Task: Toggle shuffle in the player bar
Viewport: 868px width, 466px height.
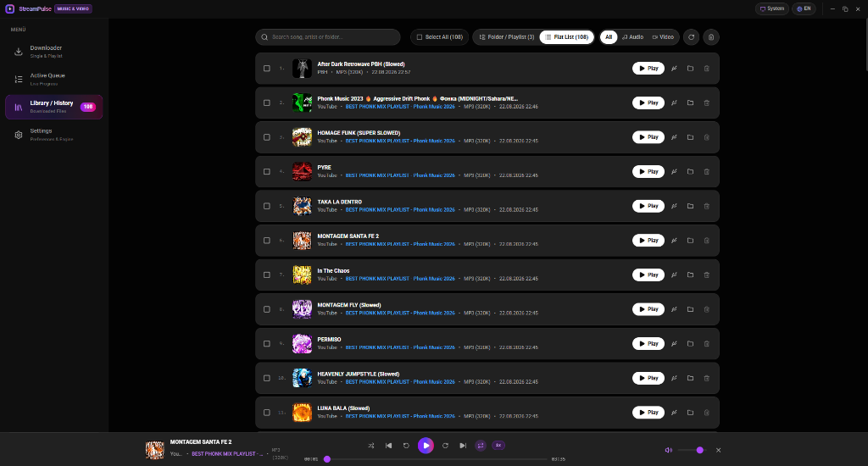Action: (371, 446)
